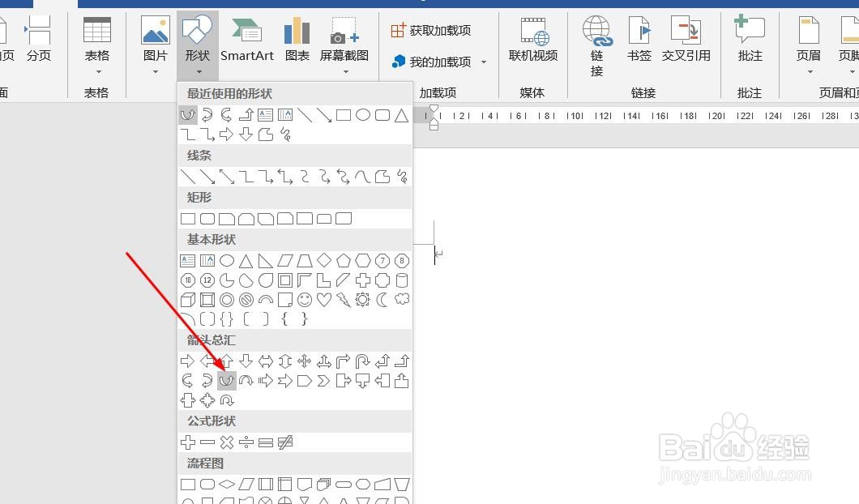Insert a chart using 图表
859x504 pixels.
tap(297, 38)
